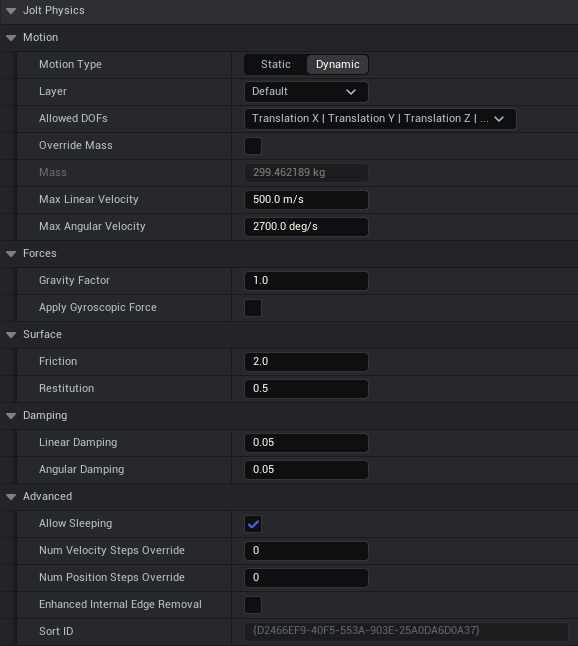Click the Allowed DOFs label

[73, 119]
